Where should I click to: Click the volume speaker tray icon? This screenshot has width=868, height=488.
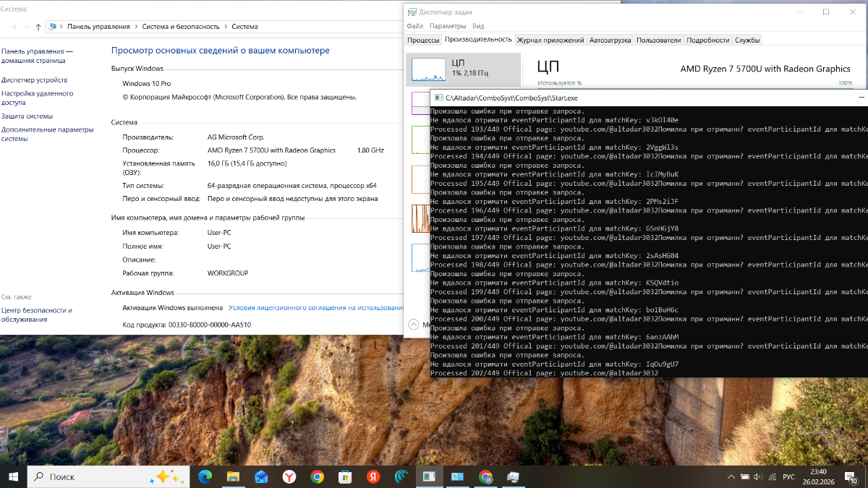[x=758, y=476]
